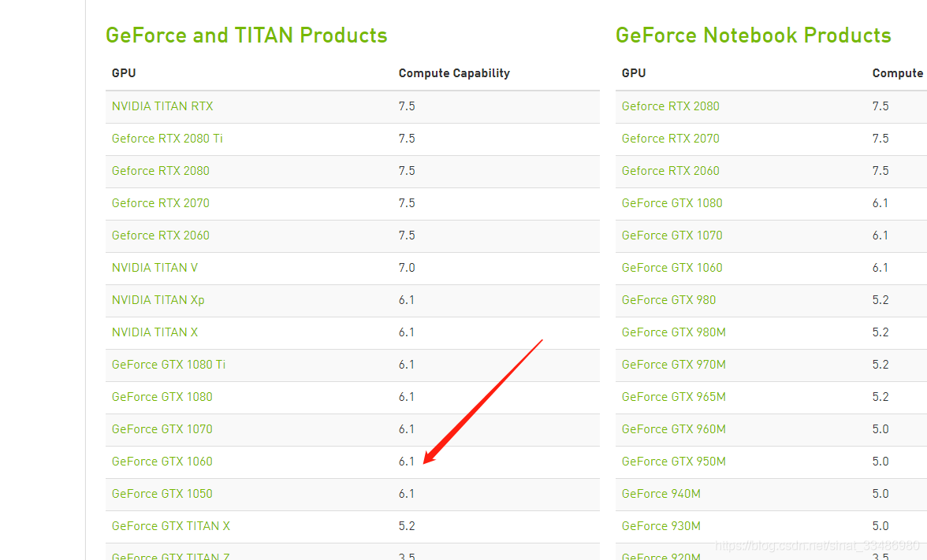The image size is (927, 560).
Task: Select the 6.1 value for NVIDIA TITAN X
Action: pyautogui.click(x=406, y=332)
